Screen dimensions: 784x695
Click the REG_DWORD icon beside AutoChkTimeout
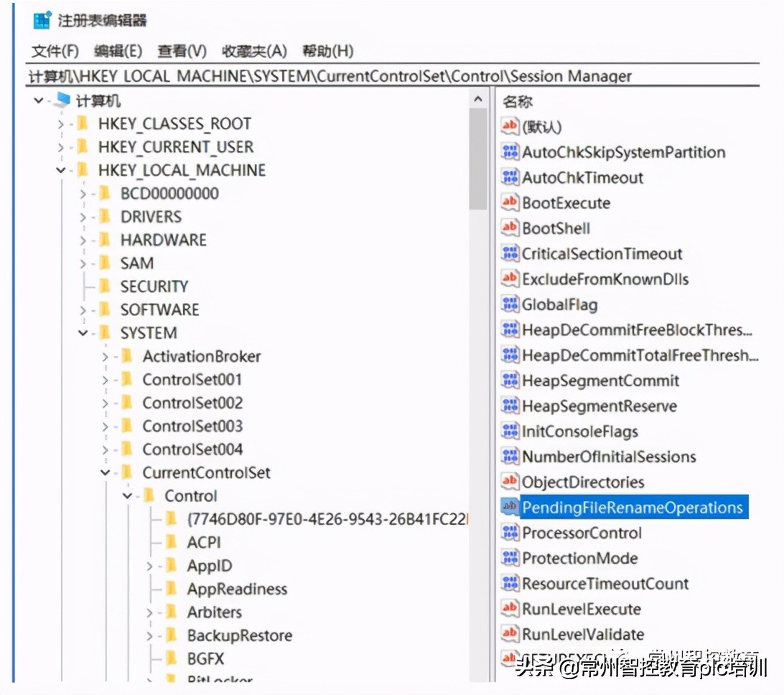[509, 177]
